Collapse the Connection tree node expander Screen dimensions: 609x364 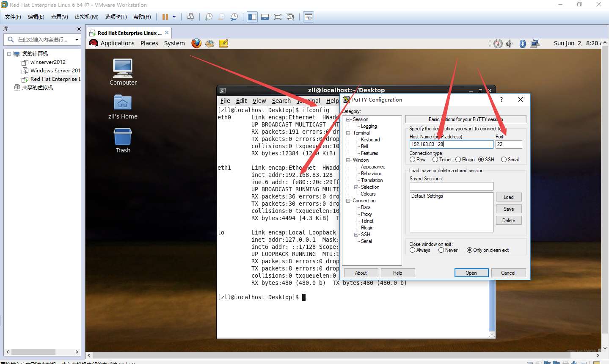(348, 201)
